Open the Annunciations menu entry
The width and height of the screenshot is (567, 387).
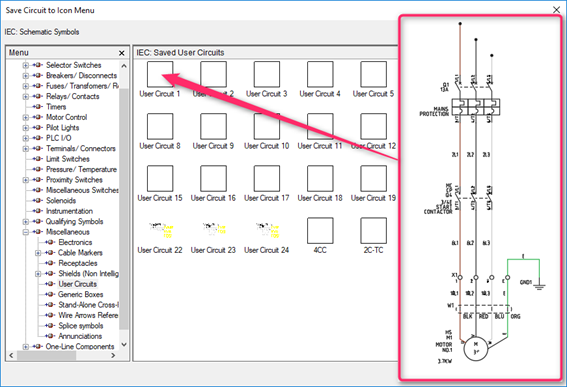[80, 336]
